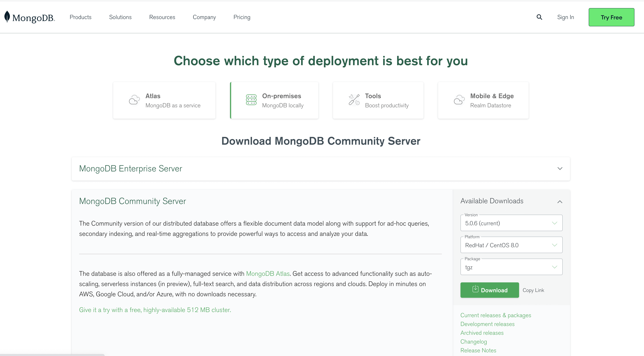This screenshot has width=644, height=356.
Task: Go to the Pricing page
Action: [x=242, y=17]
